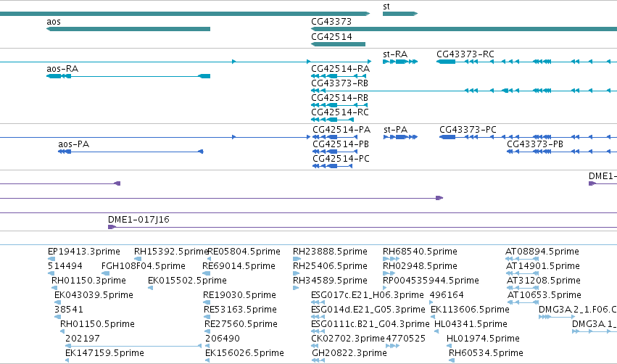617x364 pixels.
Task: Click the st gene feature bar
Action: pyautogui.click(x=399, y=14)
